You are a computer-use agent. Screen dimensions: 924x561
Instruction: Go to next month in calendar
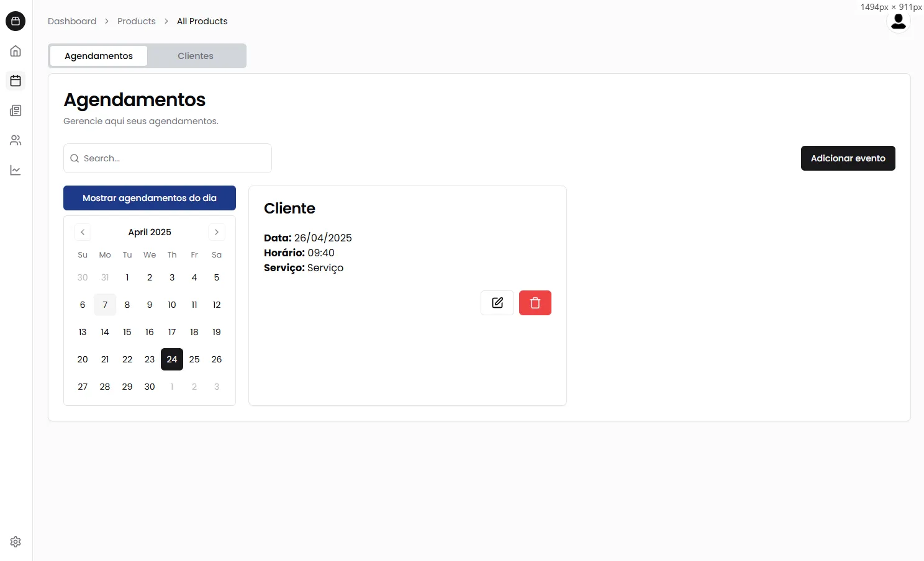tap(217, 232)
